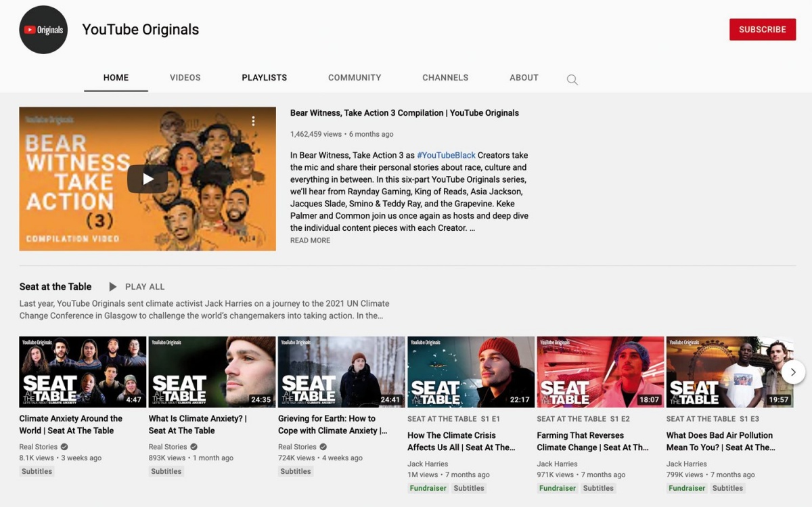The image size is (812, 507).
Task: Click title What Does Bad Air Pollution Mean
Action: pyautogui.click(x=721, y=441)
